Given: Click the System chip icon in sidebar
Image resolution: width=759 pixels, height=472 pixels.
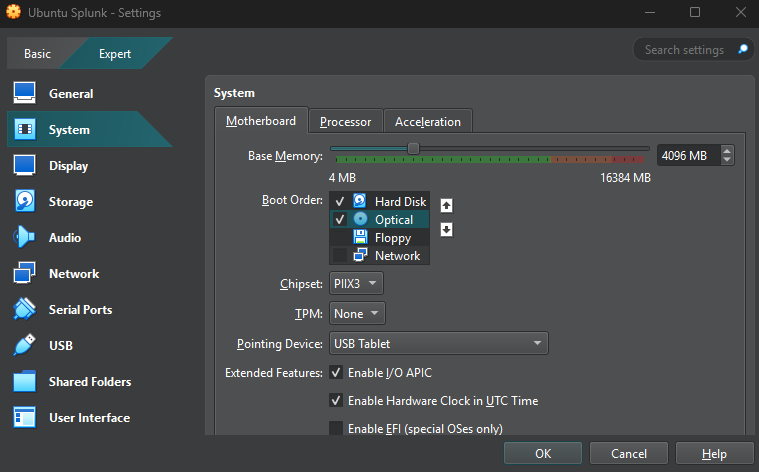Looking at the screenshot, I should point(24,129).
